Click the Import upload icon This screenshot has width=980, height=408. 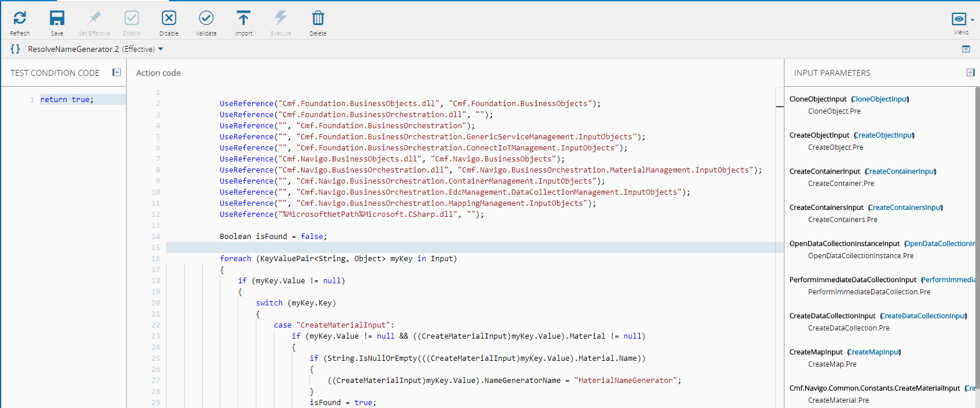[244, 19]
